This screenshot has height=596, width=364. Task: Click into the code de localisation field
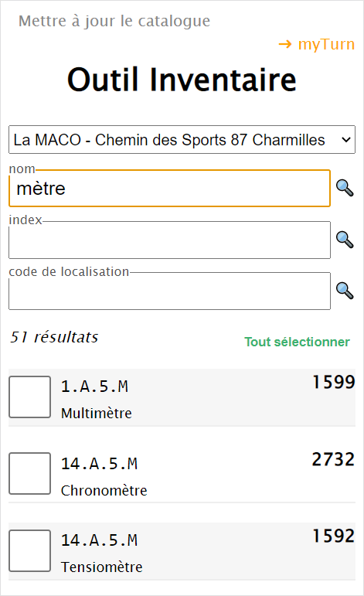point(169,291)
